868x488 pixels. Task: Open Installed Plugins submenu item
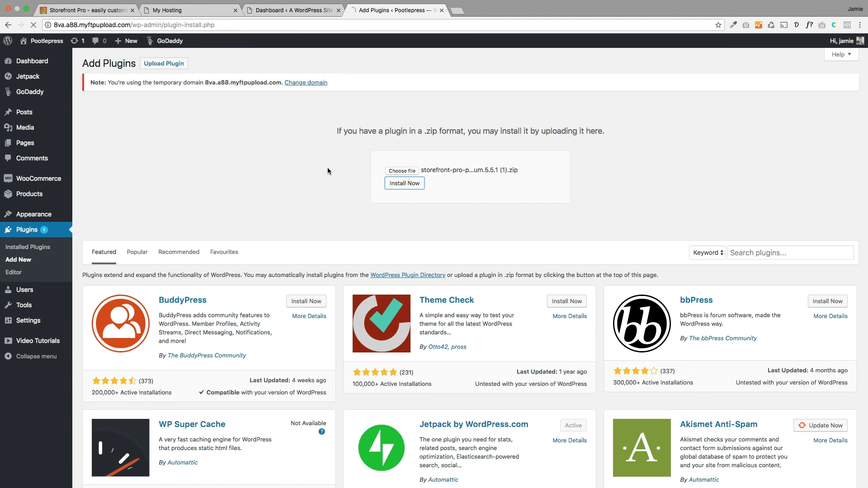pos(28,247)
